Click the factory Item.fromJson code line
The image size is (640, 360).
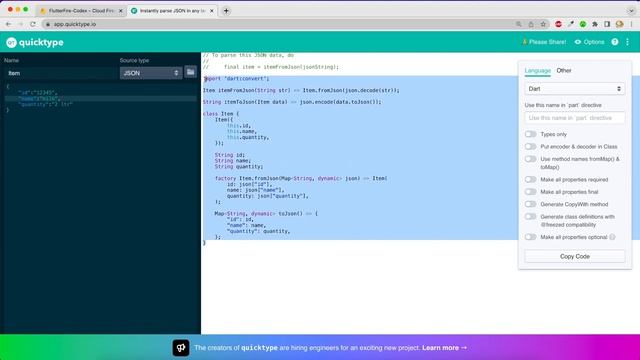[301, 178]
